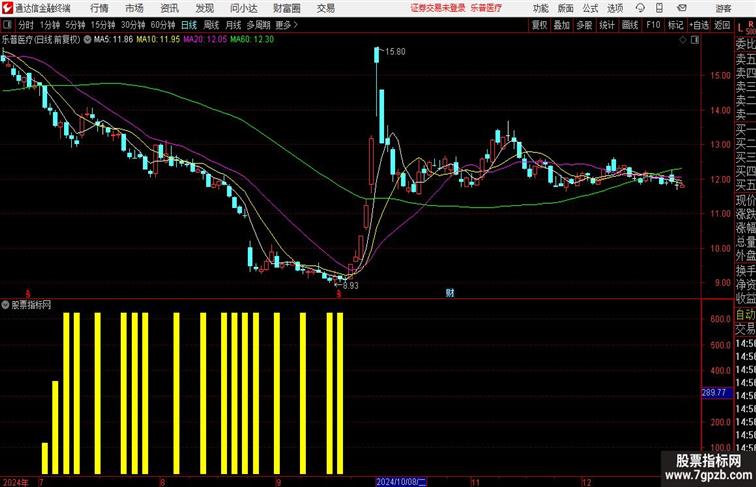756x487 pixels.
Task: Click the MA5: 11.86 indicator value
Action: pyautogui.click(x=113, y=40)
